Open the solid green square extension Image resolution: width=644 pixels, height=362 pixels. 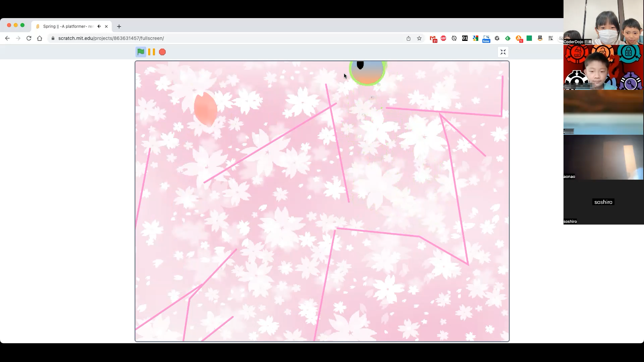tap(529, 38)
